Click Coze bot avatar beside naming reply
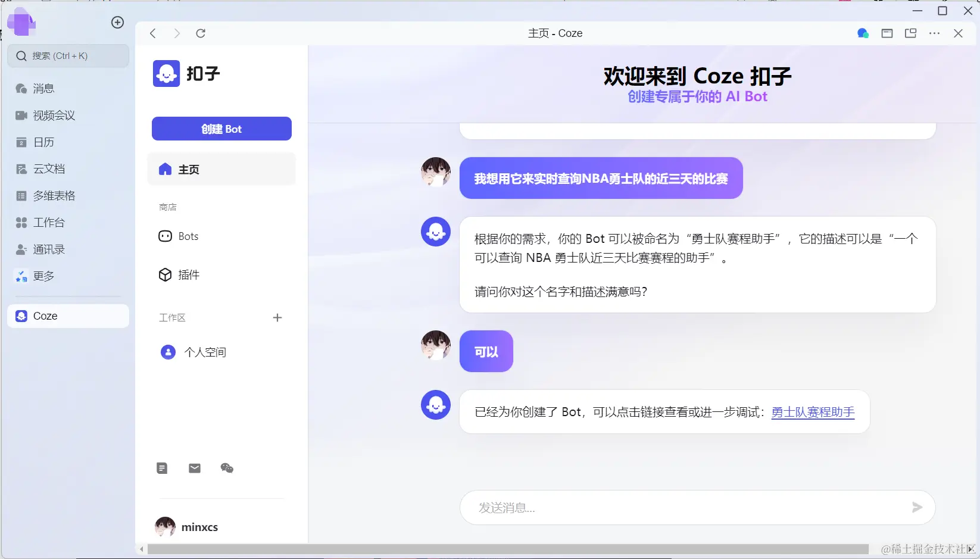 point(436,232)
